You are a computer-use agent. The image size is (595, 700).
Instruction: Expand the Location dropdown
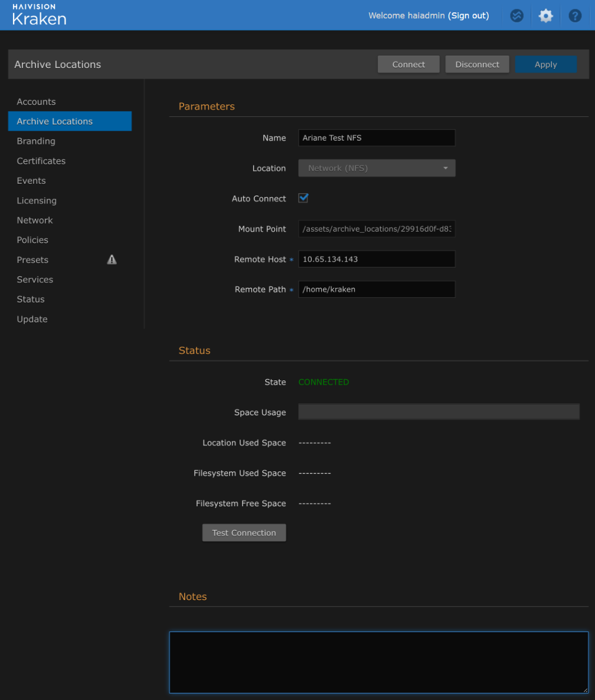click(x=377, y=168)
